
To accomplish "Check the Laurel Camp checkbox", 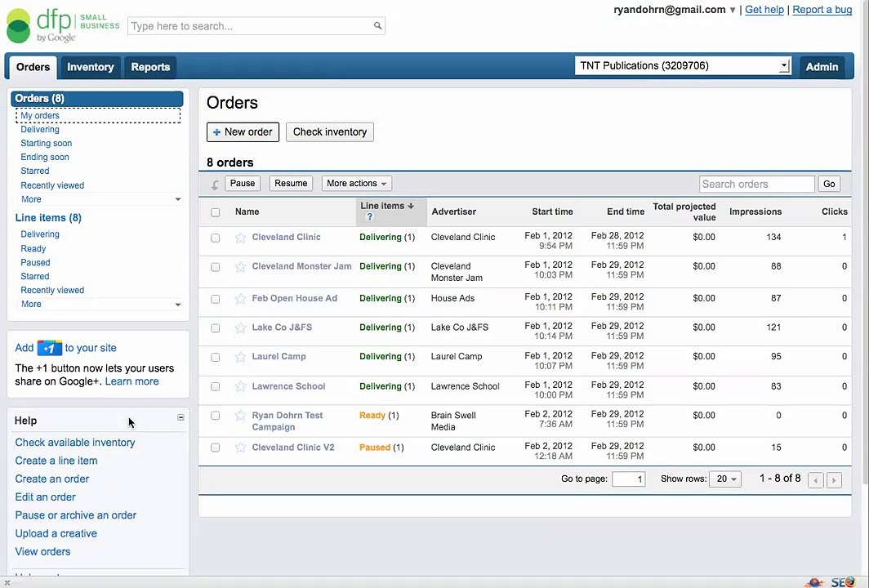I will click(x=215, y=358).
